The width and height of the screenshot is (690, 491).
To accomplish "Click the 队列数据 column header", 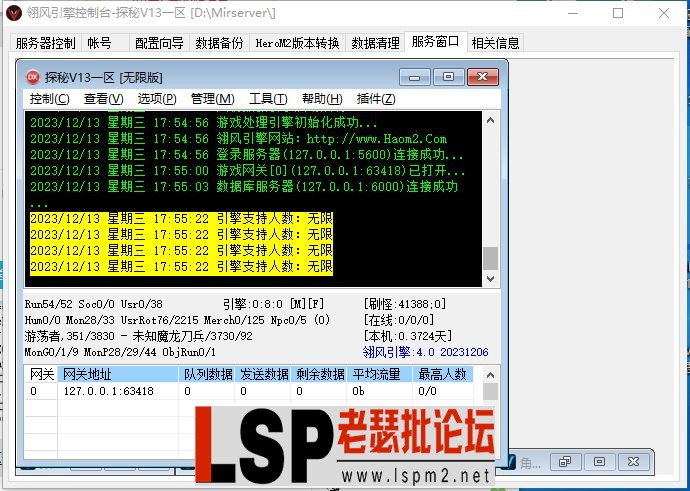I will coord(207,374).
